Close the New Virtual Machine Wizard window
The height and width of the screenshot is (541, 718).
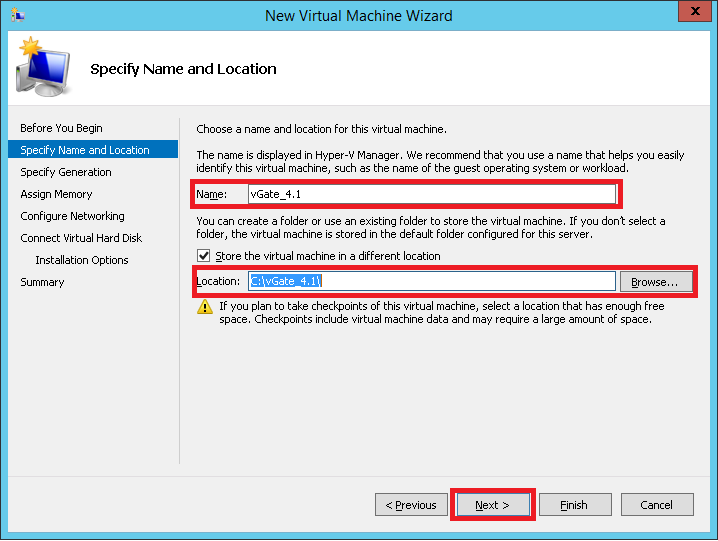tap(695, 11)
